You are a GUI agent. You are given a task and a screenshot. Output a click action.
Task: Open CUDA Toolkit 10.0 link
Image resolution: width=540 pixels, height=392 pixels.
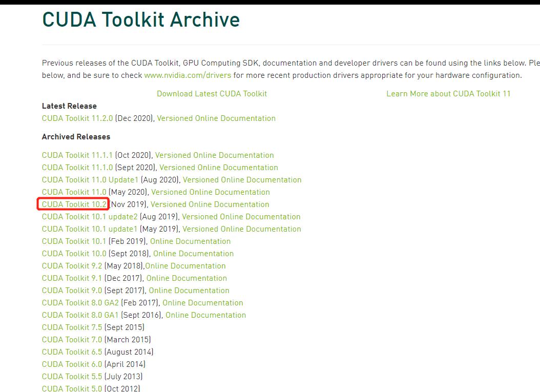coord(74,254)
